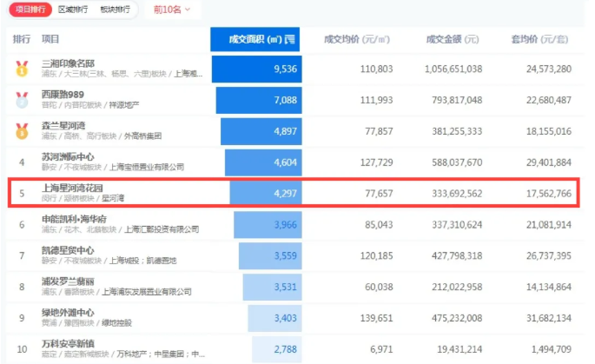Click the 4,604 area bar

(263, 162)
